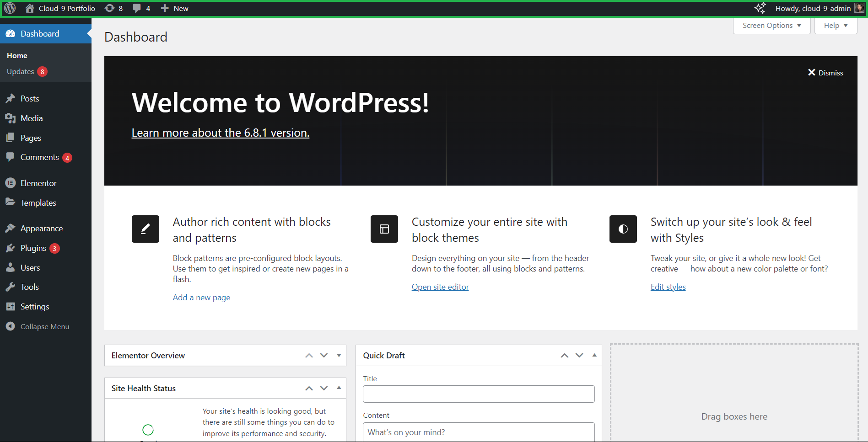Click the Add a new page link
Viewport: 868px width, 442px height.
[x=201, y=298]
